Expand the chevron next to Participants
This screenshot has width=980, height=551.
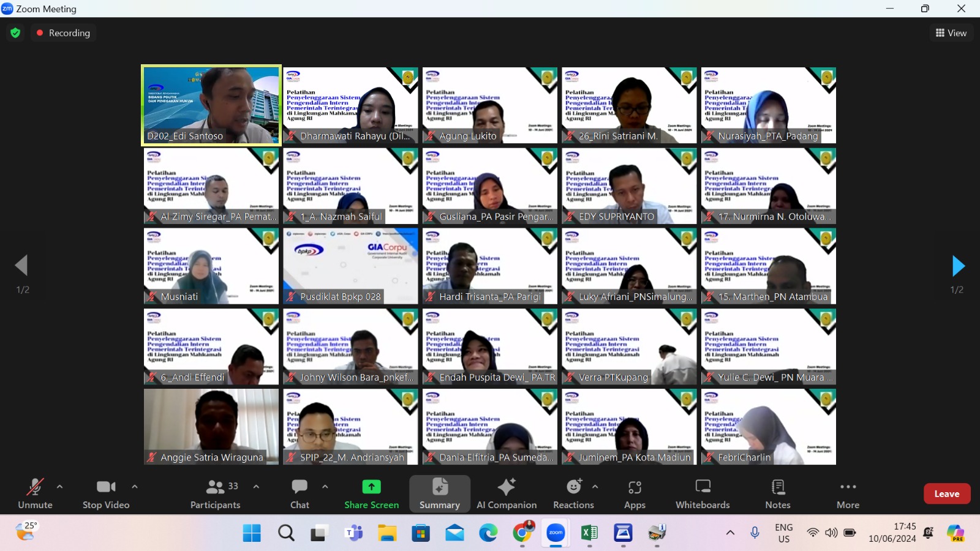pyautogui.click(x=256, y=487)
